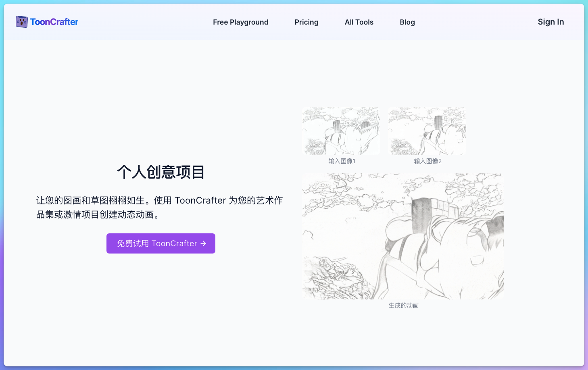Click the 个人创意项目 heading
The width and height of the screenshot is (588, 370).
(161, 172)
